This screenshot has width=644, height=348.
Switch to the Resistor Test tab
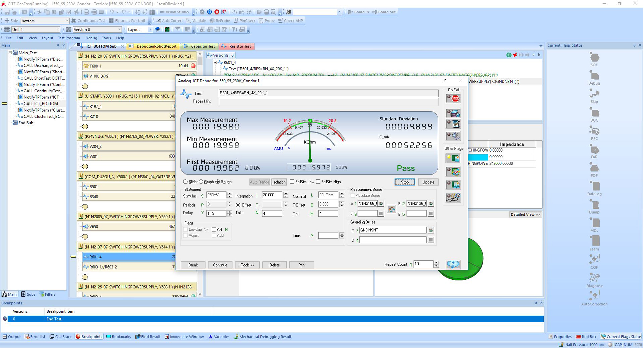click(237, 46)
